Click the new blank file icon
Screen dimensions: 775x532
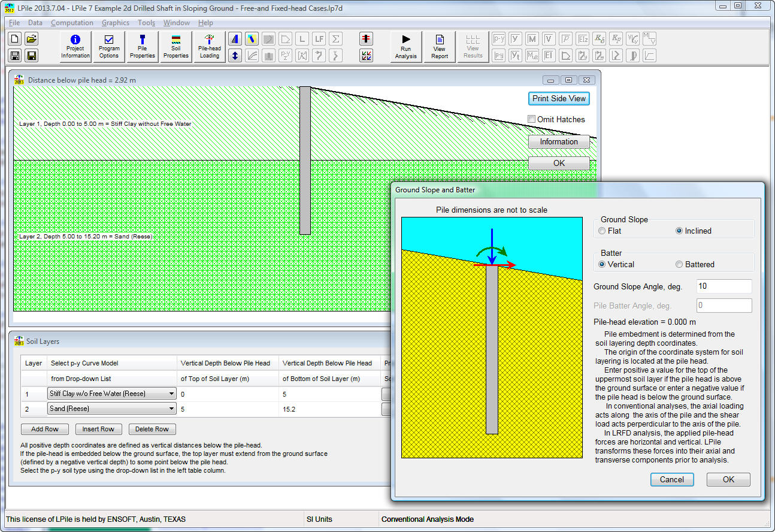click(x=16, y=39)
